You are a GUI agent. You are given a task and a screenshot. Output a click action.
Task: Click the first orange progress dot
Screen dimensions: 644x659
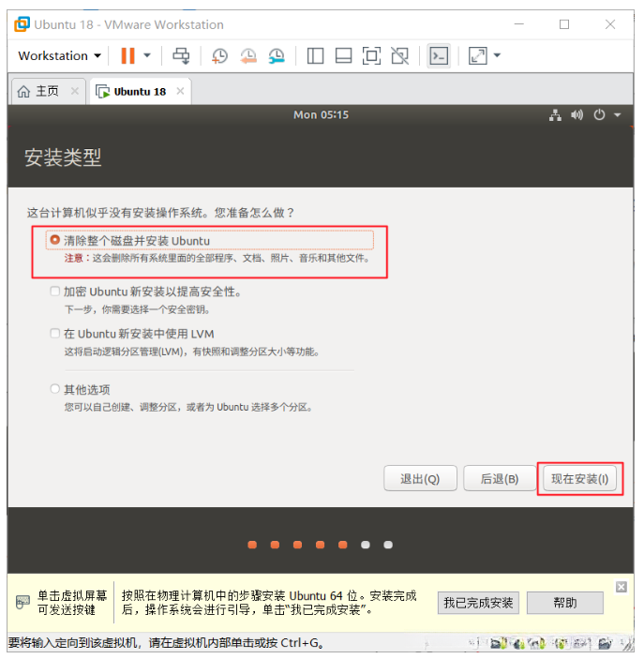[252, 545]
